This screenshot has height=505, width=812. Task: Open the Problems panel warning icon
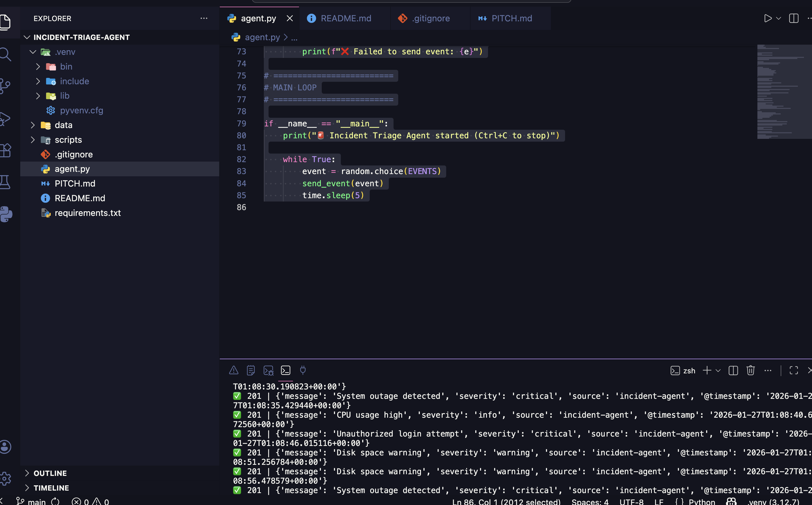pos(234,370)
